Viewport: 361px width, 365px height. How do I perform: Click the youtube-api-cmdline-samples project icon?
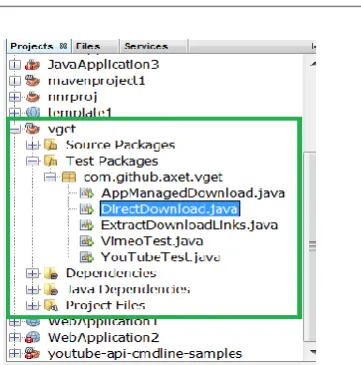tap(33, 353)
